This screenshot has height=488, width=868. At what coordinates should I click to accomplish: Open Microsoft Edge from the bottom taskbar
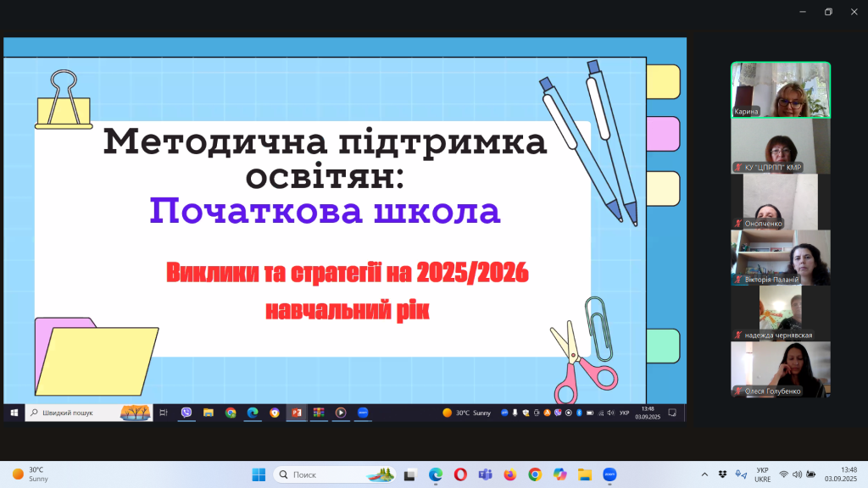pos(436,474)
